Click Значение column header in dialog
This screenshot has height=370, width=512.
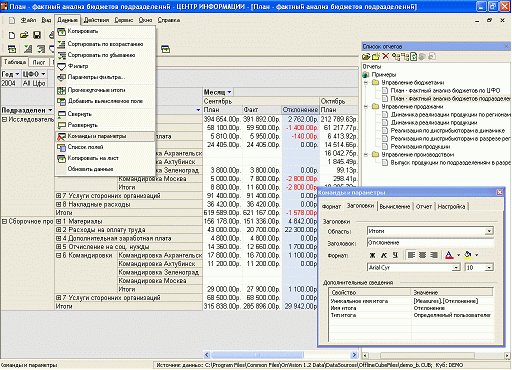pyautogui.click(x=452, y=292)
